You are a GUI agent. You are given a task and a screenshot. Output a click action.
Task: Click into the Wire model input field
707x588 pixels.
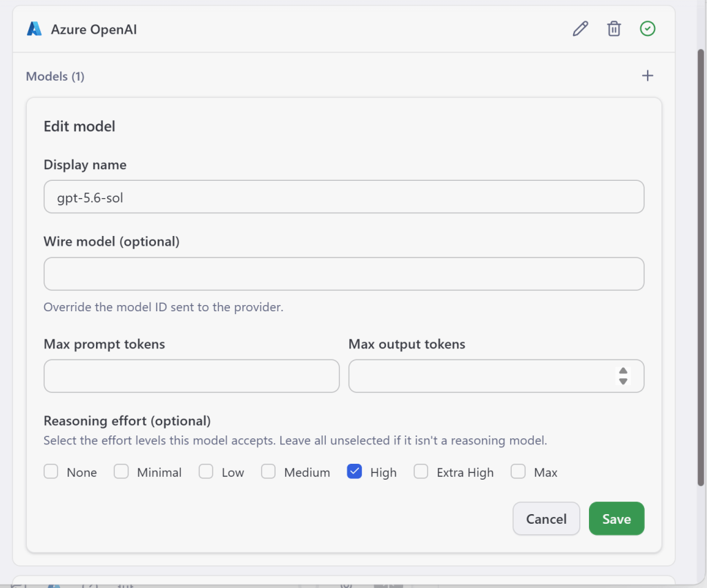(344, 274)
